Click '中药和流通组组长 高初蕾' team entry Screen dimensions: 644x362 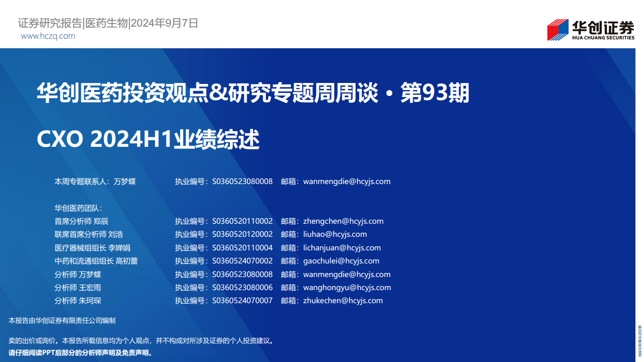point(96,261)
